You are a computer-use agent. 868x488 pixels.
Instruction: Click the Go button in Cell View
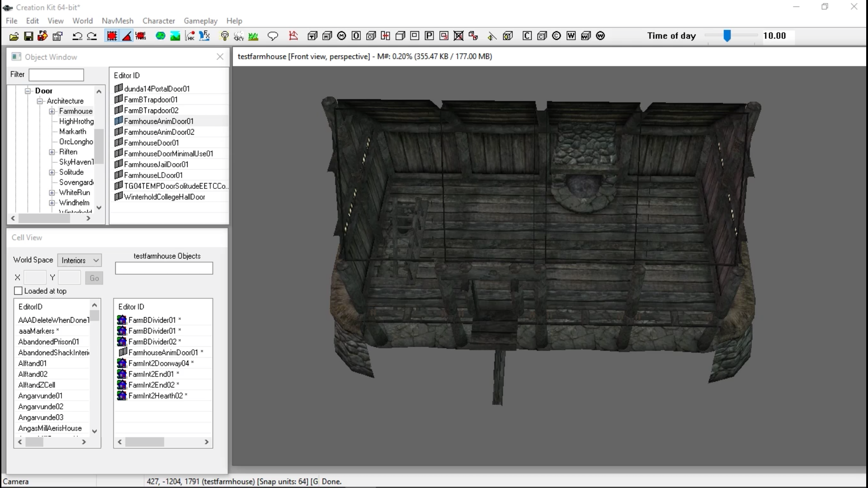pos(94,278)
